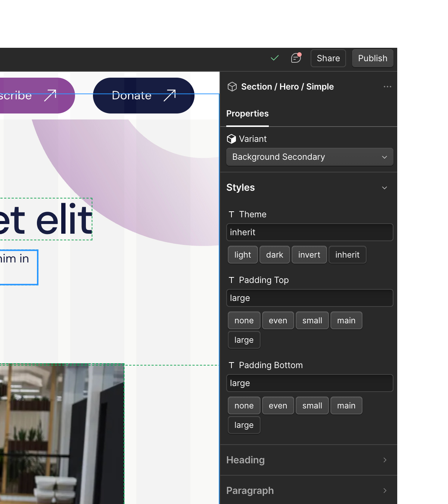Click the arrow icon on the purple button

[50, 95]
